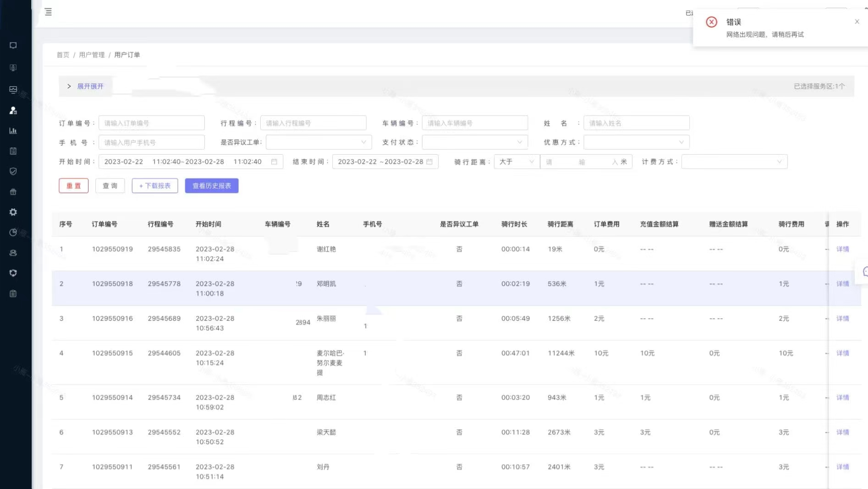Focus the 手机号 input field

click(152, 142)
